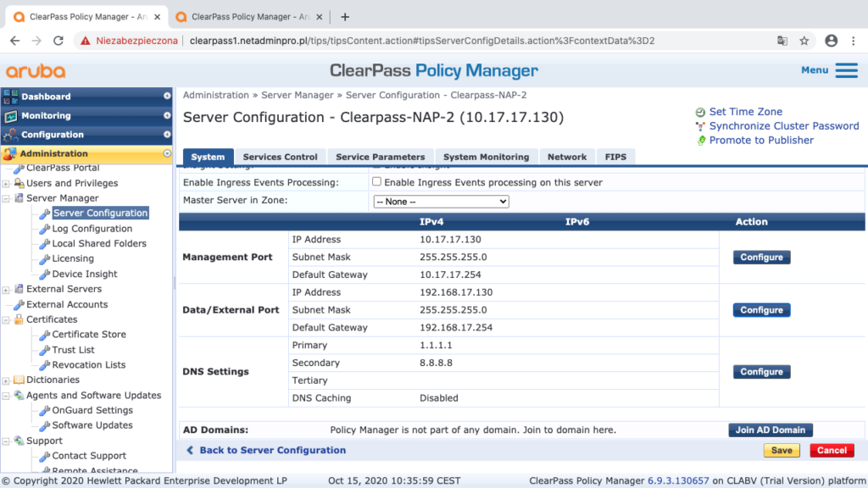Screen dimensions: 868x488
Task: Click Join AD Domain button
Action: [x=770, y=430]
